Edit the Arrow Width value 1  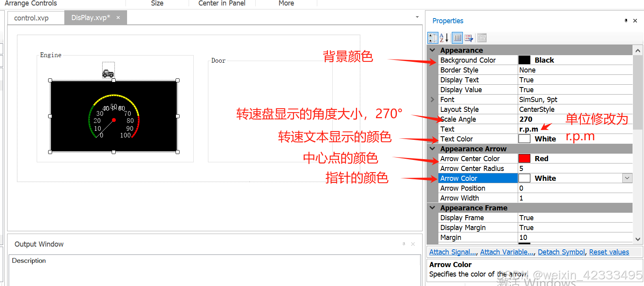[x=575, y=198]
